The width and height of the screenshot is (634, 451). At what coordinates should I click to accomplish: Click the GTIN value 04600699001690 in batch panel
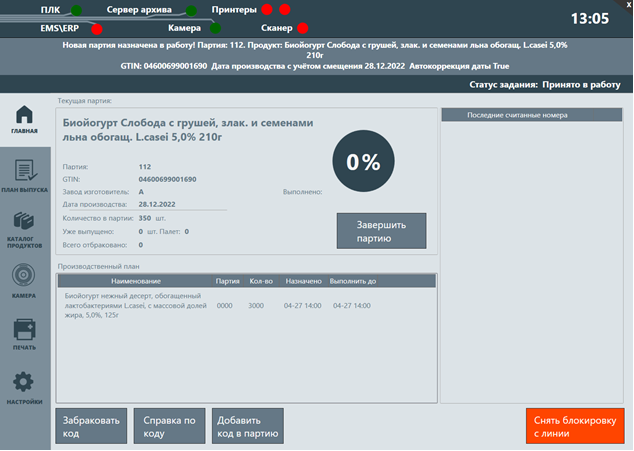[x=167, y=179]
